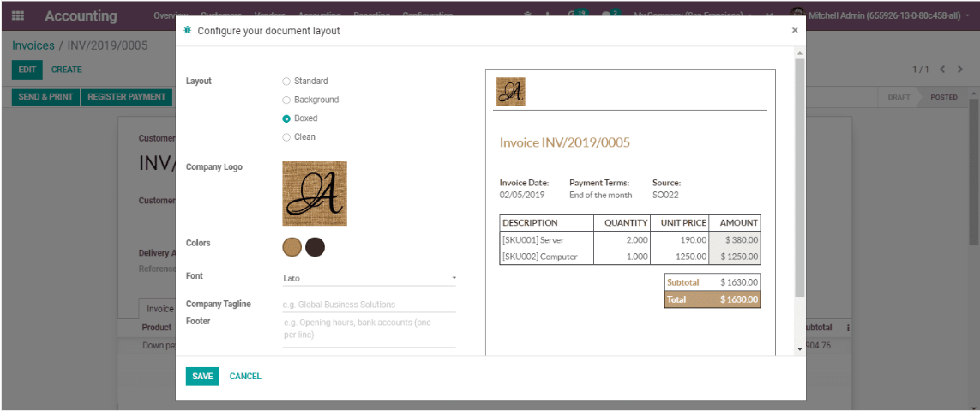Viewport: 980px width, 411px height.
Task: Open the apps grid menu icon
Action: click(18, 15)
